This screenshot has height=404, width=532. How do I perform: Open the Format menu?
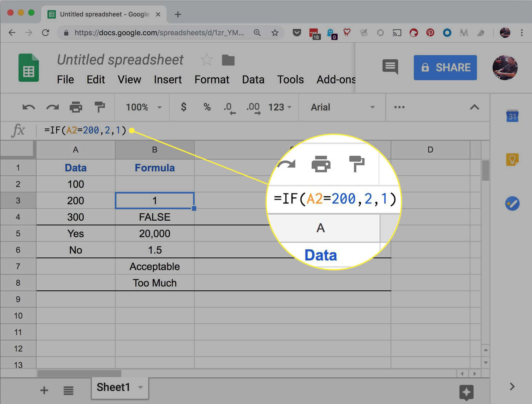[x=212, y=79]
